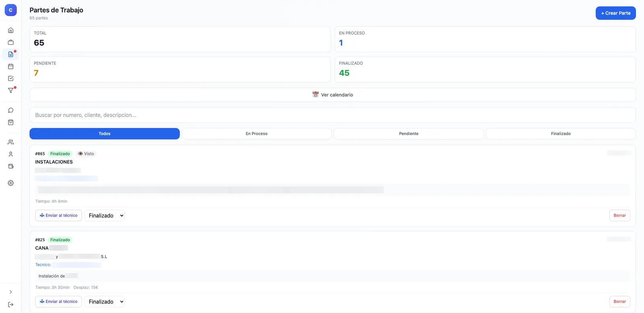Viewport: 644px width, 313px height.
Task: Switch to the En Proceso tab
Action: tap(257, 134)
